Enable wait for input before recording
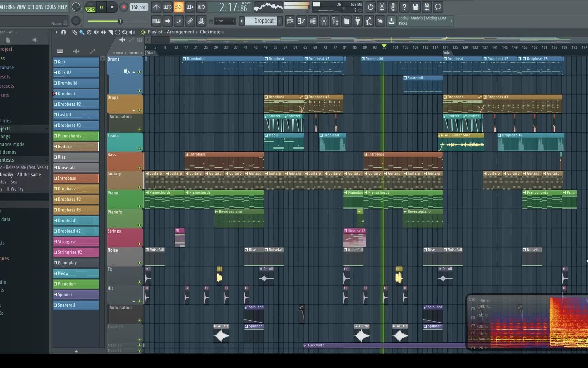 coord(167,7)
